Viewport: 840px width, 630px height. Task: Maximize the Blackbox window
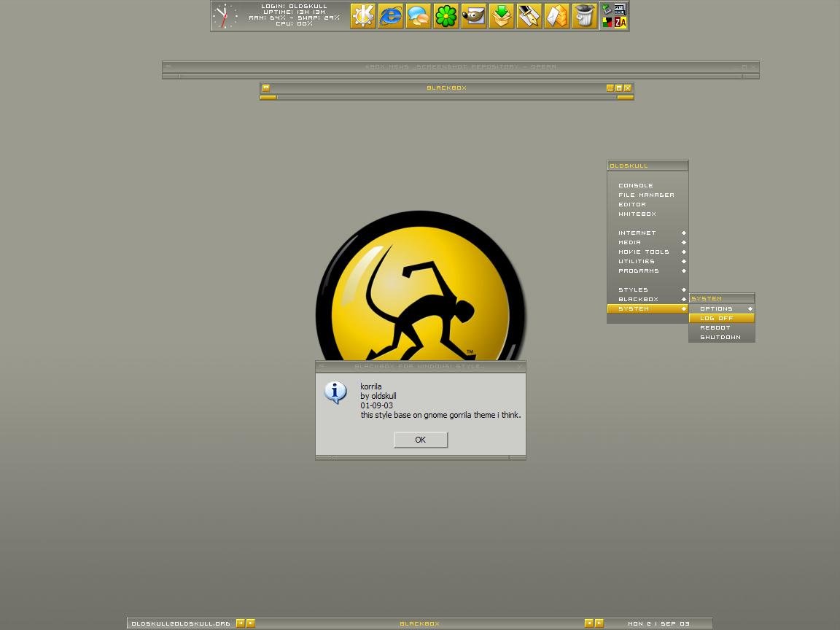point(619,87)
